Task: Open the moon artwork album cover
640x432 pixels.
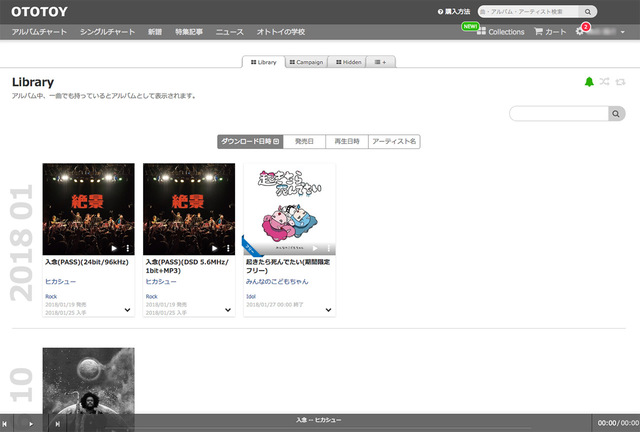Action: (89, 381)
